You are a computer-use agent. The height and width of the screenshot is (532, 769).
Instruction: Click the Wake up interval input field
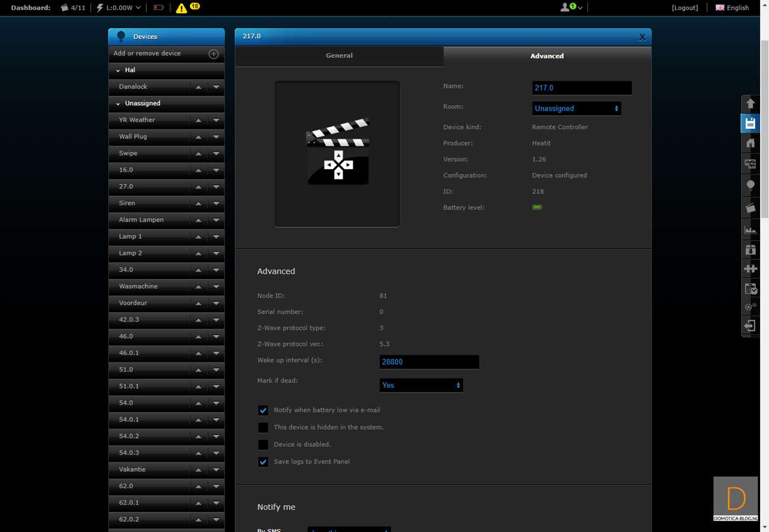click(x=429, y=362)
